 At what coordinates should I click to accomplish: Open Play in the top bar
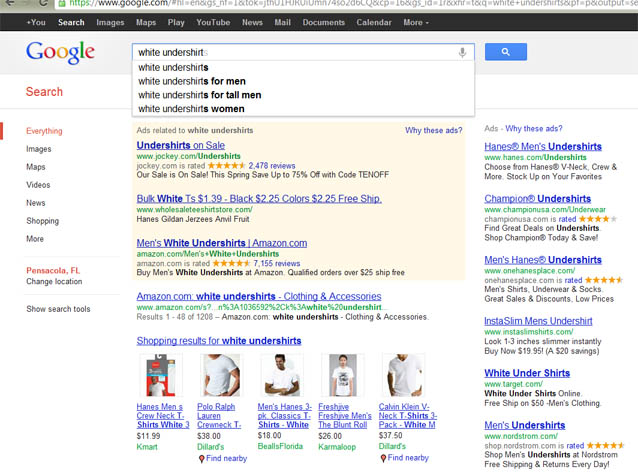tap(176, 22)
